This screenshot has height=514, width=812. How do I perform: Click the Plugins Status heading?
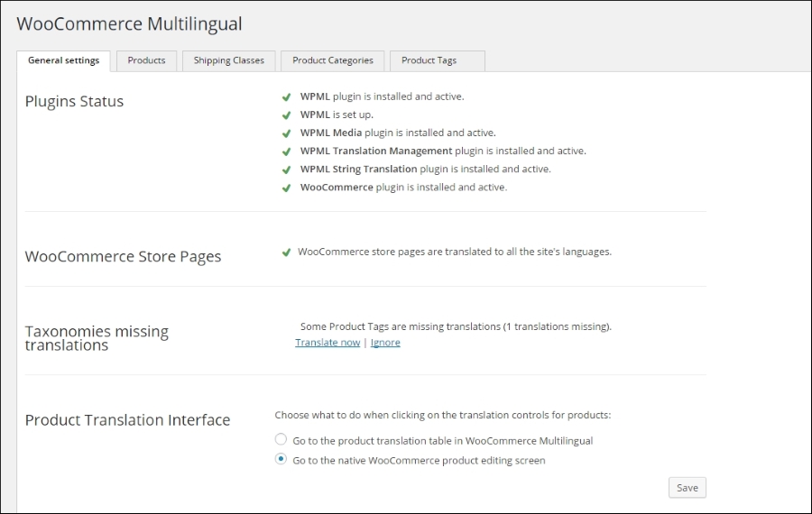click(74, 102)
